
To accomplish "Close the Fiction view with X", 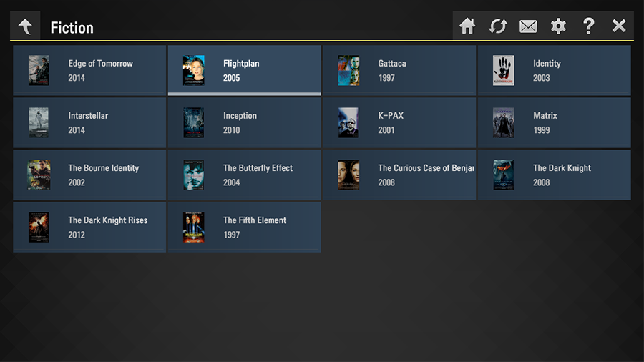I will click(619, 26).
